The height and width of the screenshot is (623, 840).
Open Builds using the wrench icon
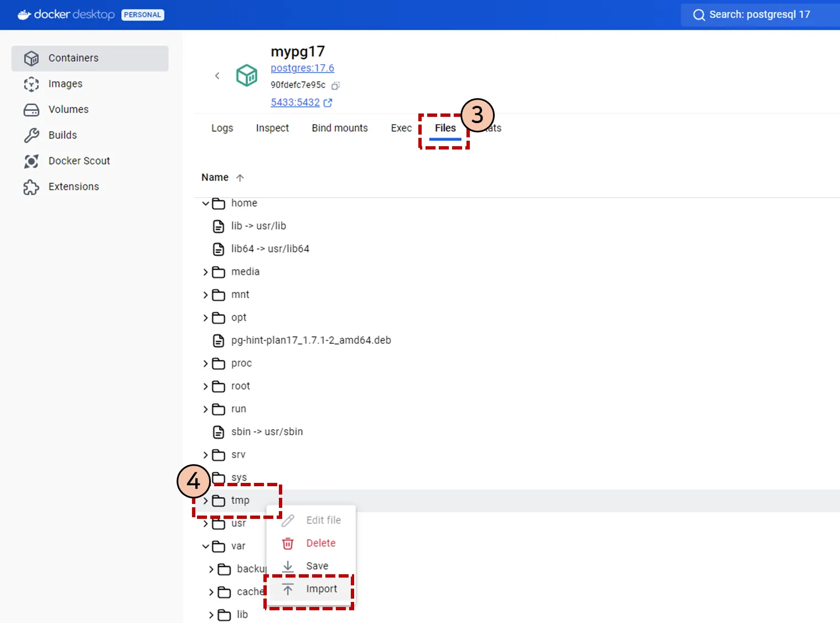pos(32,135)
